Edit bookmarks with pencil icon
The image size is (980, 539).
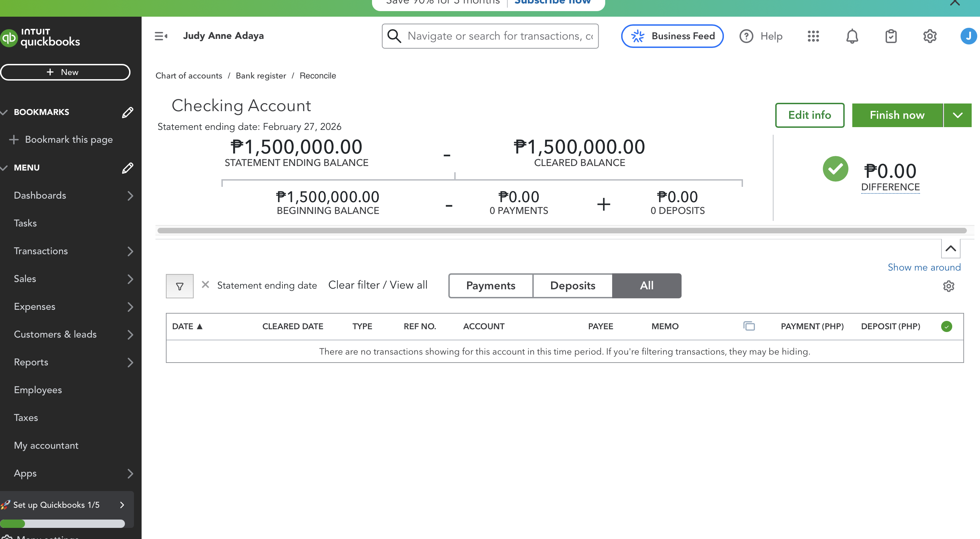pos(127,112)
